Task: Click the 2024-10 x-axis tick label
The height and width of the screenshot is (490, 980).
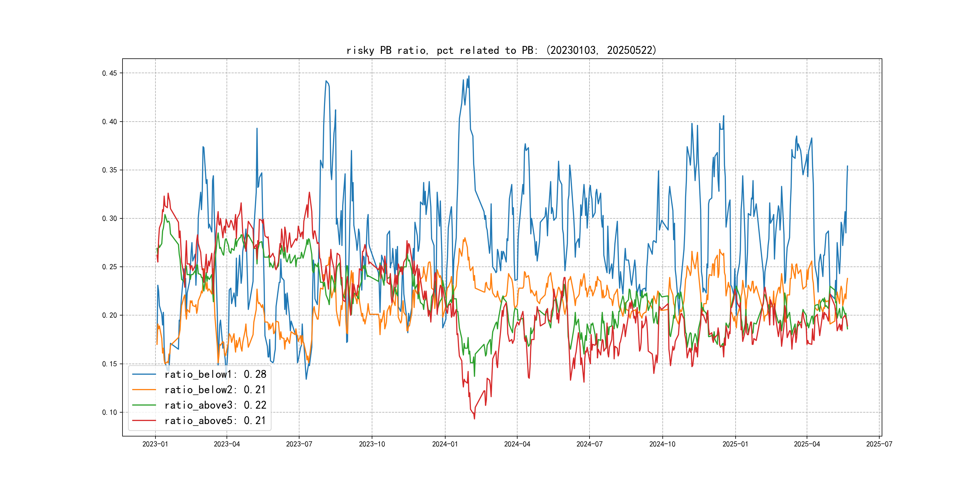Action: tap(662, 444)
